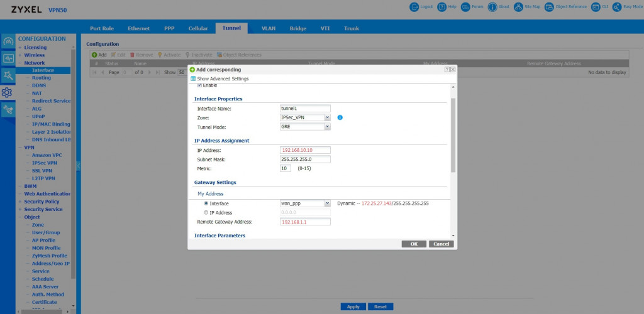
Task: Collapse the VPN tree node
Action: (19, 147)
